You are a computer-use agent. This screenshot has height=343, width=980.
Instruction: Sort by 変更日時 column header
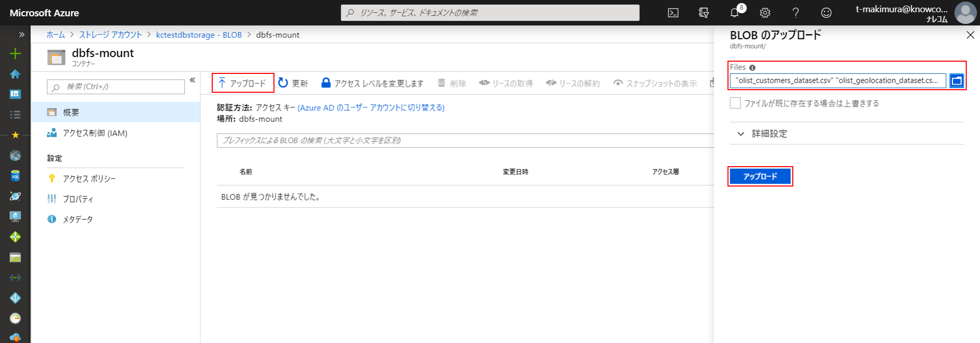click(x=516, y=172)
